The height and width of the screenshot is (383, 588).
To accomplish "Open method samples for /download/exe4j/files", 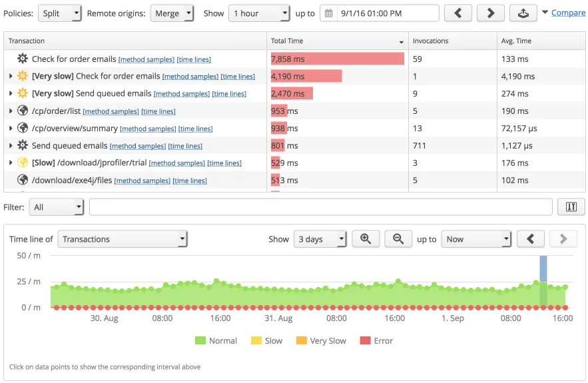I will click(x=142, y=181).
